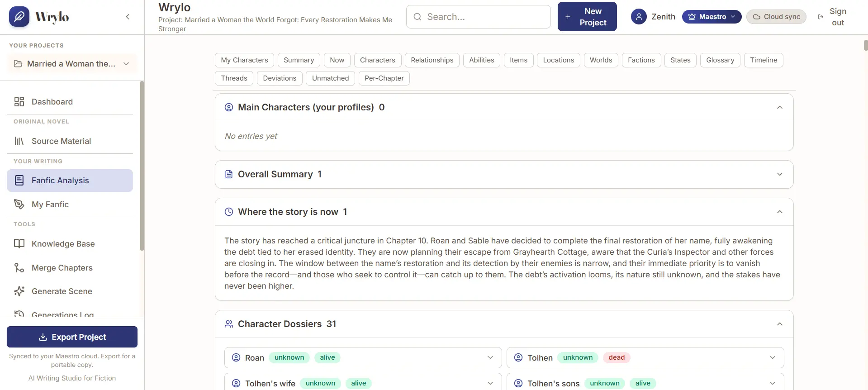
Task: Open the Source Material library icon
Action: (19, 141)
